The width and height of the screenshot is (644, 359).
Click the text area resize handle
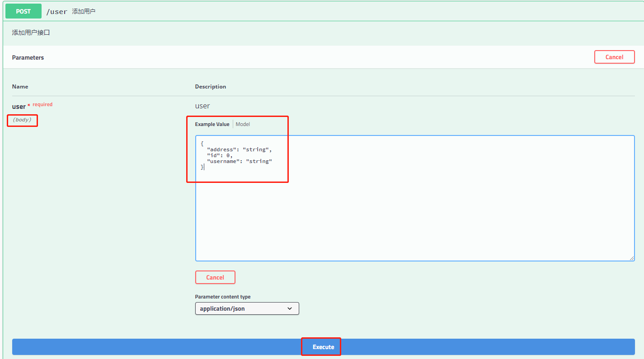631,258
